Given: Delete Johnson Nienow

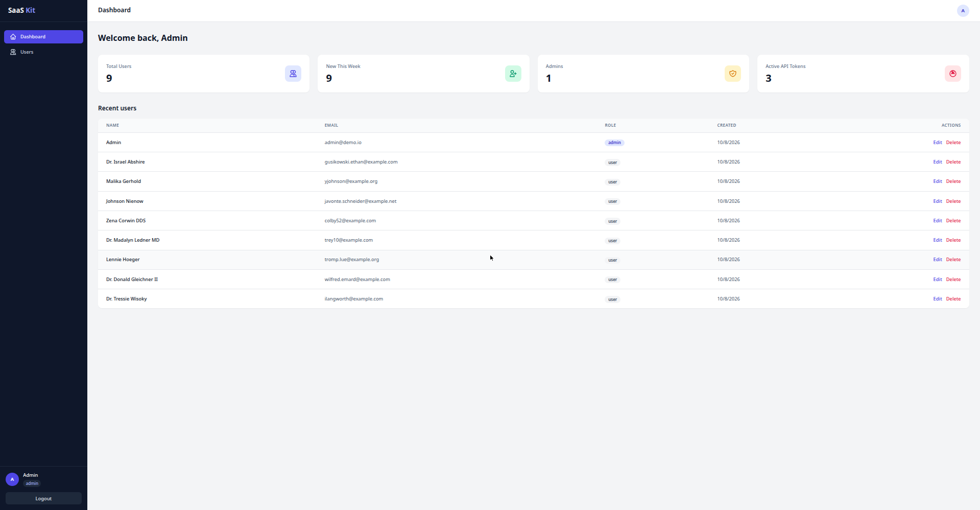Looking at the screenshot, I should pos(953,201).
